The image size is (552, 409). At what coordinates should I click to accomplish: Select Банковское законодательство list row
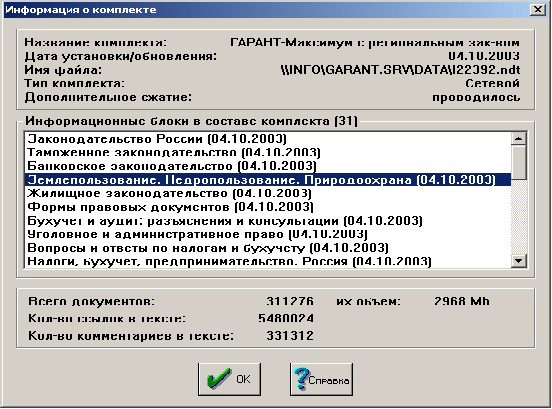(268, 166)
